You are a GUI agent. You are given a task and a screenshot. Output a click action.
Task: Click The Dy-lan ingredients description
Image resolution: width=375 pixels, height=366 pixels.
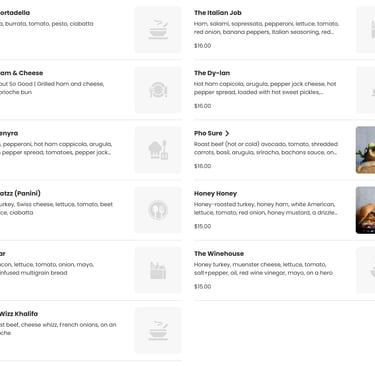[265, 88]
